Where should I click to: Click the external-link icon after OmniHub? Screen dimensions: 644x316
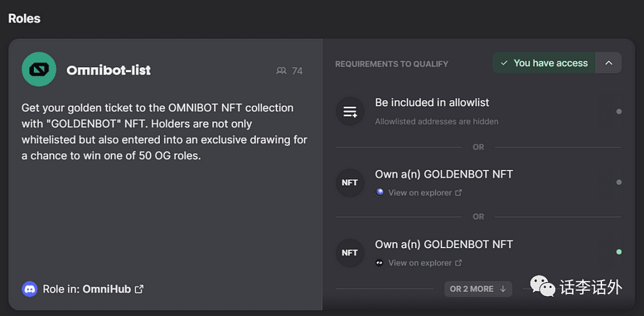[139, 289]
